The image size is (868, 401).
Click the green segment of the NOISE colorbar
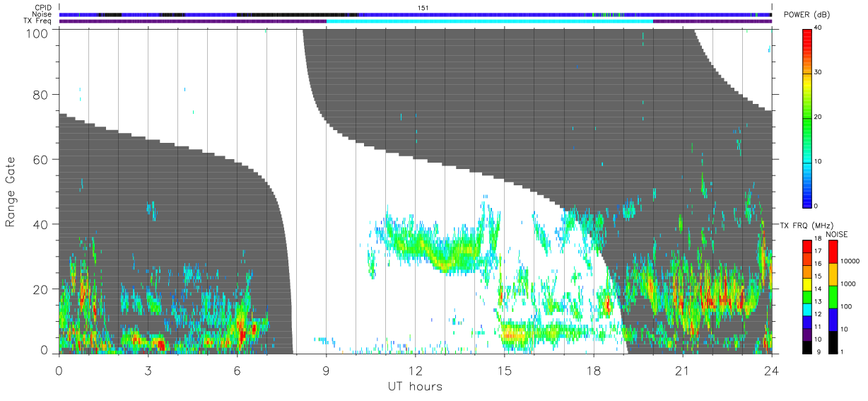(833, 296)
